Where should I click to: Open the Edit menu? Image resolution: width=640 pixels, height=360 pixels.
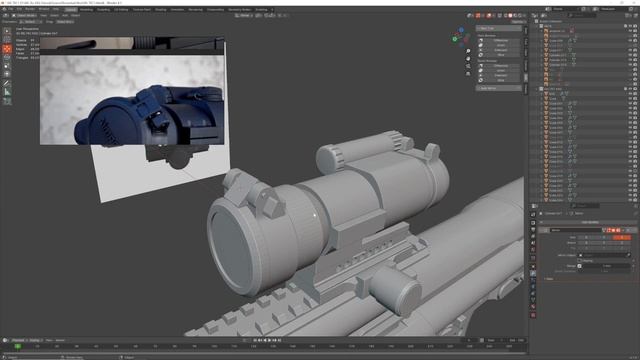tap(19, 9)
